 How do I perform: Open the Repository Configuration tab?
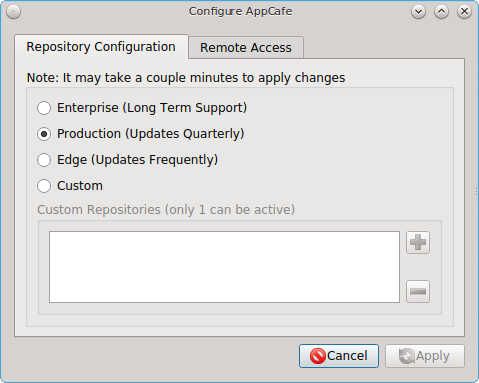pos(101,47)
